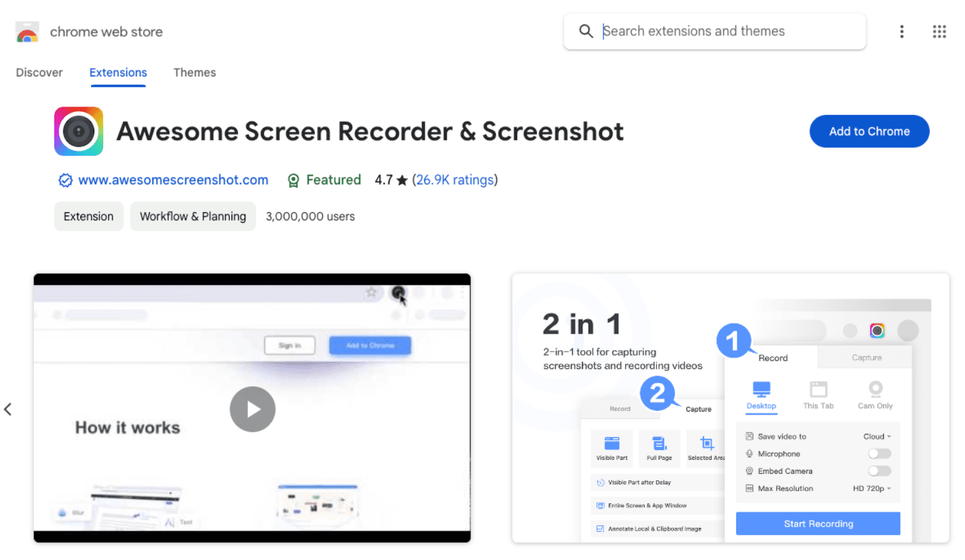Click the verified publisher badge icon
The width and height of the screenshot is (965, 560).
pos(65,180)
